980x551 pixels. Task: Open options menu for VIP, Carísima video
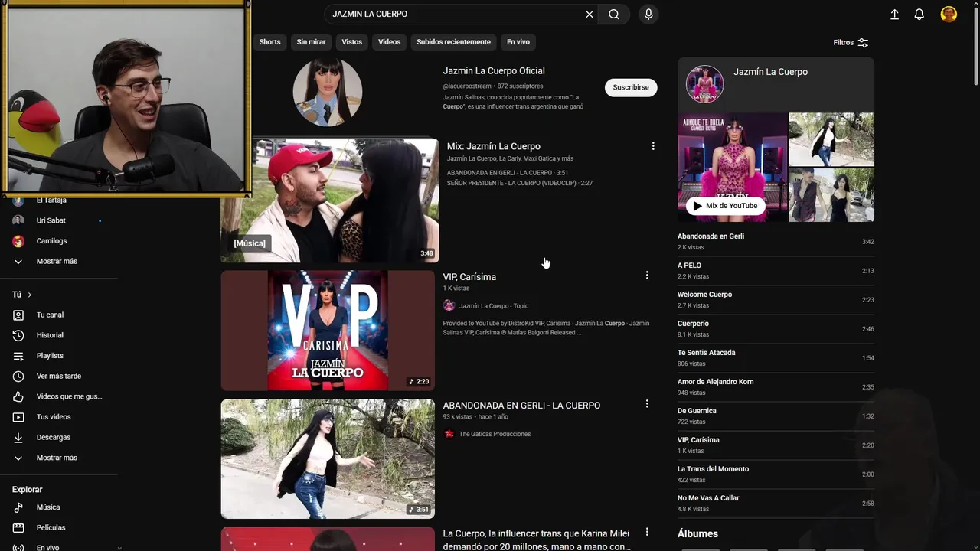point(647,275)
